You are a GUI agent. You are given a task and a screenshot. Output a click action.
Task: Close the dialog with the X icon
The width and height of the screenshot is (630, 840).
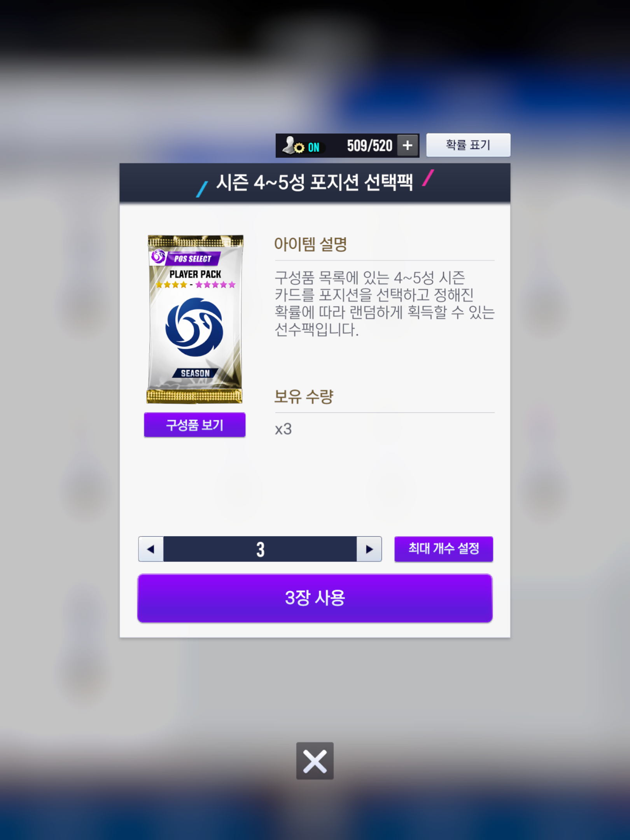[315, 761]
